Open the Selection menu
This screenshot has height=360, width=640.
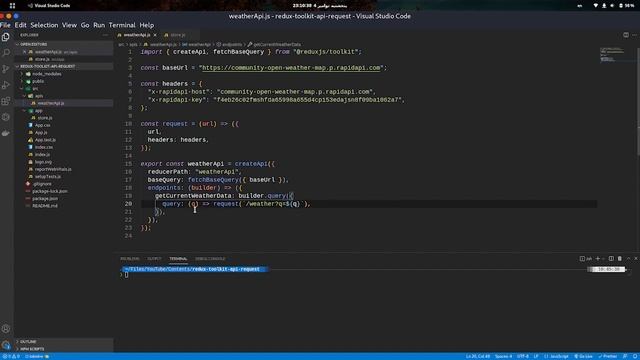point(44,25)
